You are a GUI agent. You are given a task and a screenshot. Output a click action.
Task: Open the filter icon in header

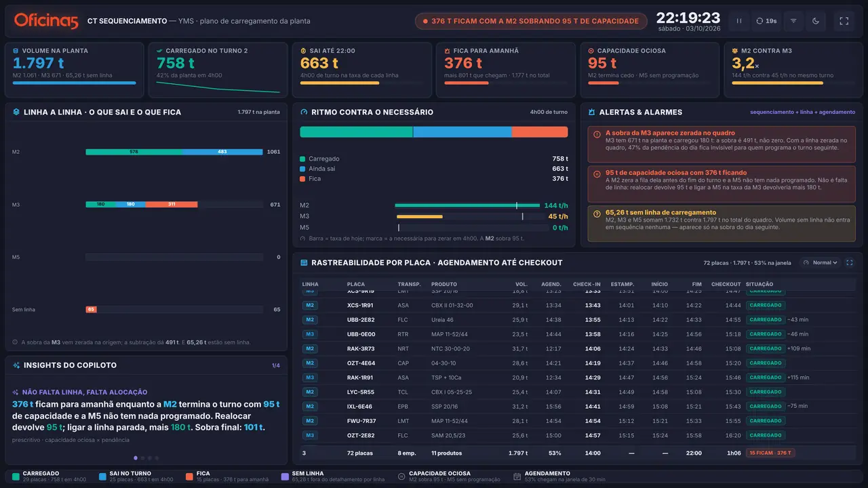click(793, 21)
